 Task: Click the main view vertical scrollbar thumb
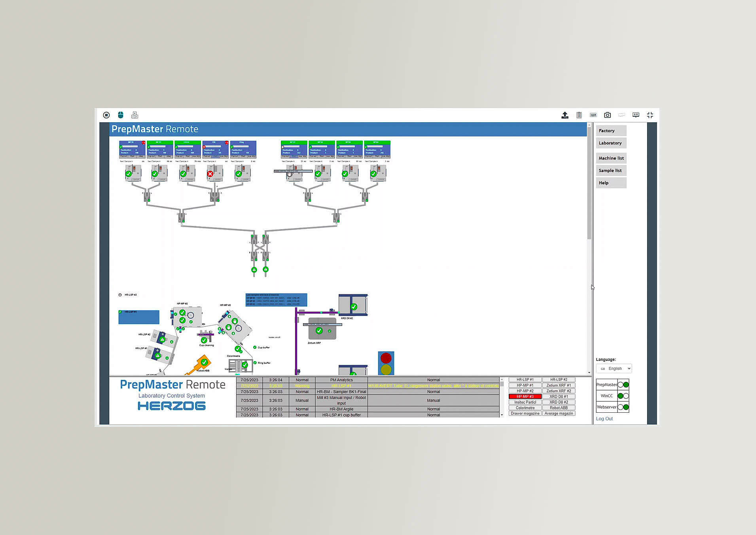589,184
